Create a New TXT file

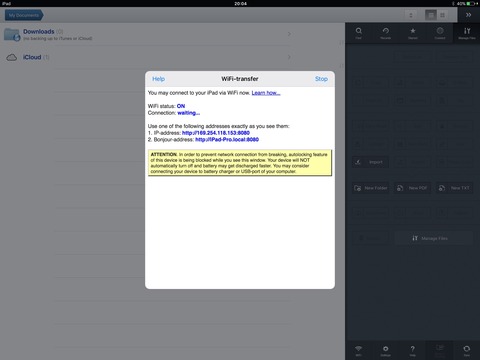tap(455, 188)
